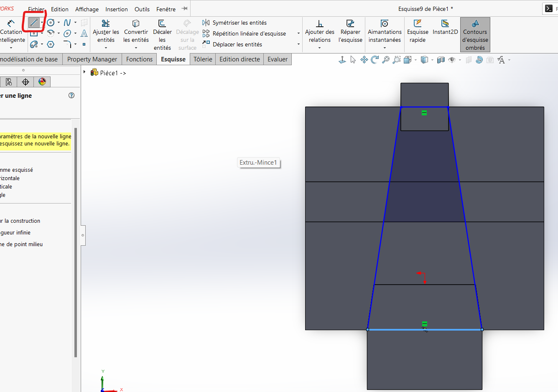
Task: Toggle Contours d'esquisse ombrés
Action: tap(475, 35)
